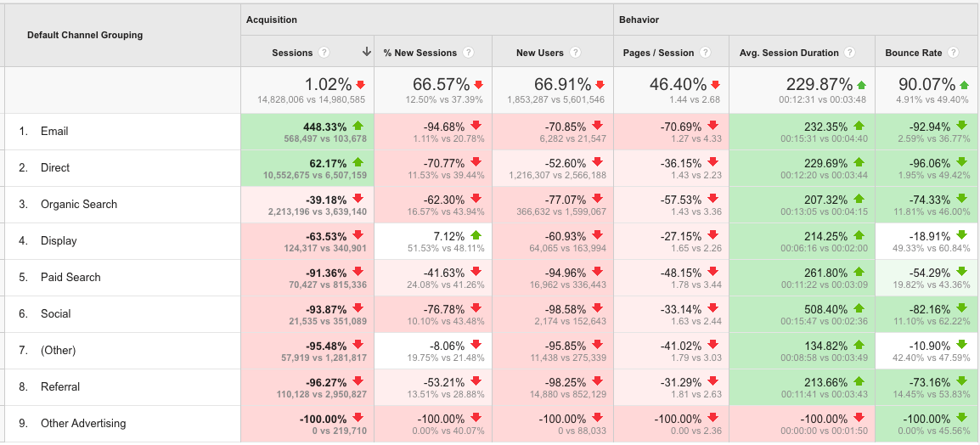Select the Paid Search channel link

70,278
